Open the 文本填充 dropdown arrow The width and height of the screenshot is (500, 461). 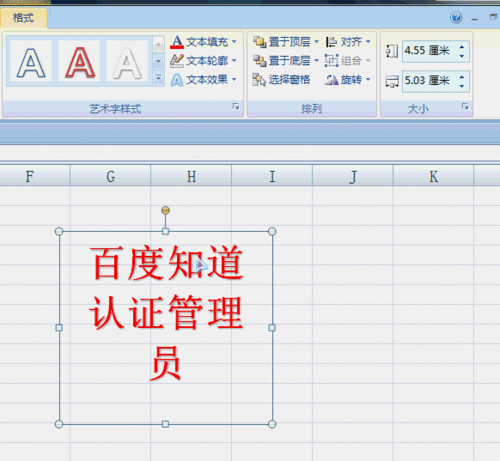234,42
